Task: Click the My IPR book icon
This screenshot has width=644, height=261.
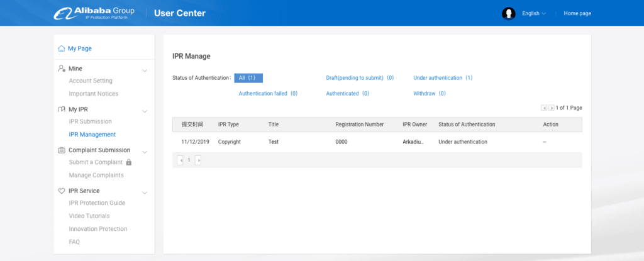Action: 62,109
